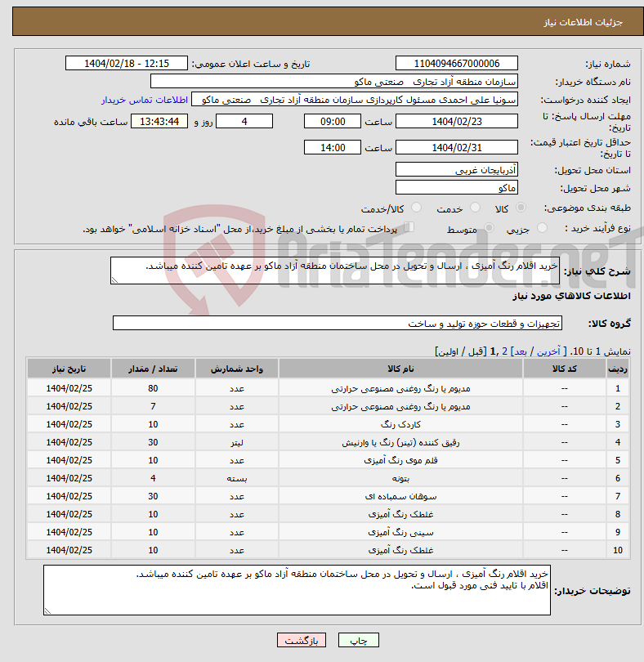
Task: Select row 10 غلطک رنگ آمیزی
Action: (x=400, y=550)
